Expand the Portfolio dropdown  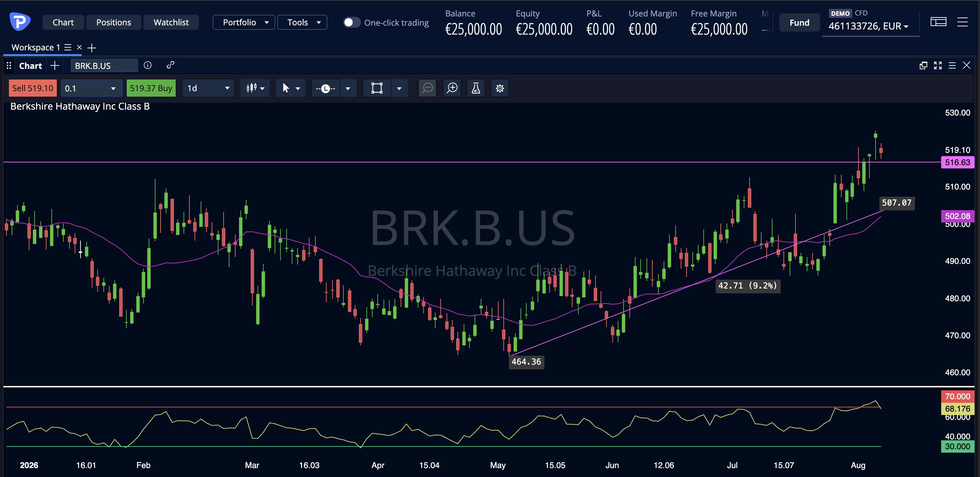pos(243,23)
